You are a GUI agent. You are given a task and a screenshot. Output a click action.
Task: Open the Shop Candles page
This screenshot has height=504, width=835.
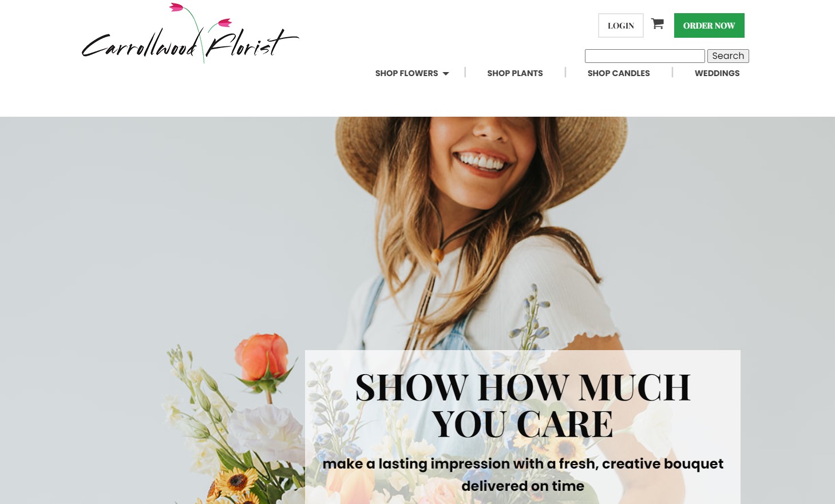[619, 73]
